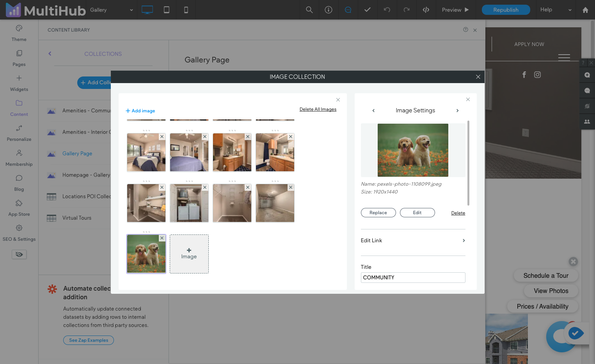Screen dimensions: 595x364
Task: Undo the last change
Action: click(387, 10)
